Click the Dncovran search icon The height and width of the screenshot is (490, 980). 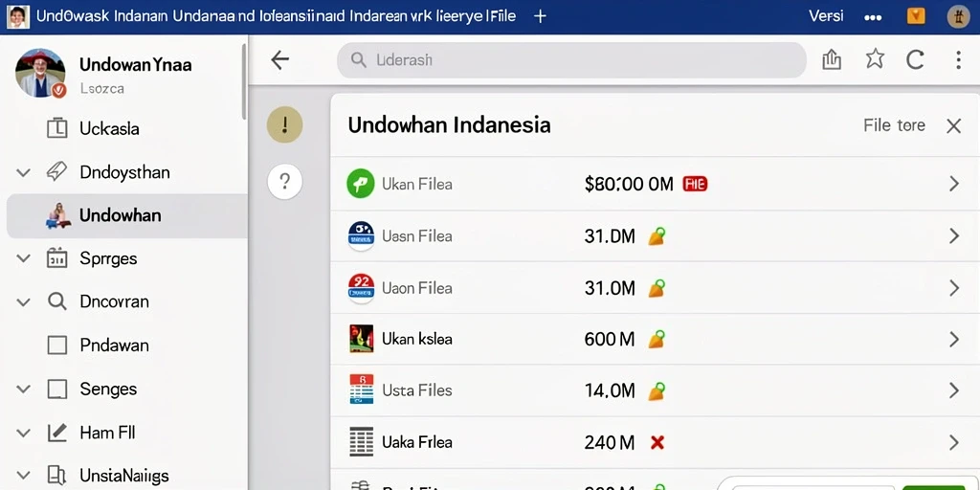click(56, 301)
